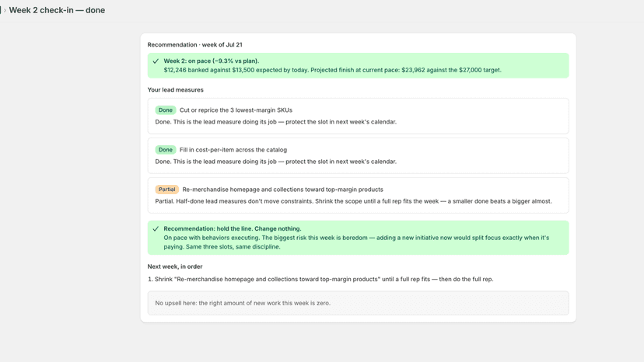Open the Week 2 check-in — done page title
Image resolution: width=644 pixels, height=362 pixels.
tap(57, 10)
